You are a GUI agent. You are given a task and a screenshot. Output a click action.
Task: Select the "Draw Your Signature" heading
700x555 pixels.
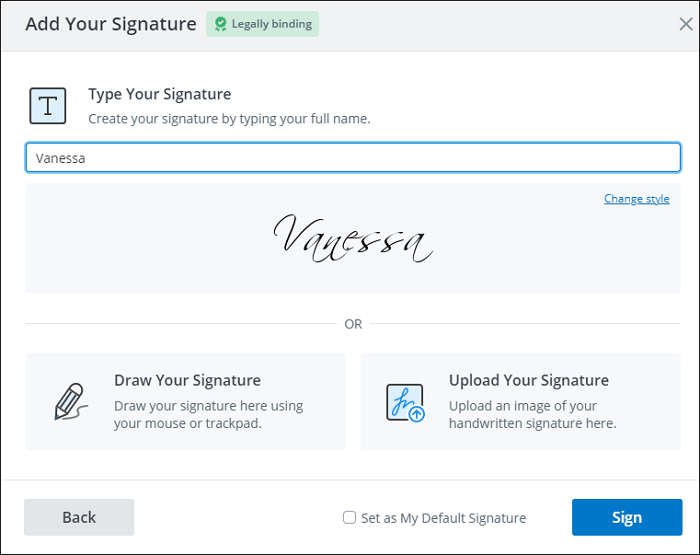pyautogui.click(x=187, y=380)
